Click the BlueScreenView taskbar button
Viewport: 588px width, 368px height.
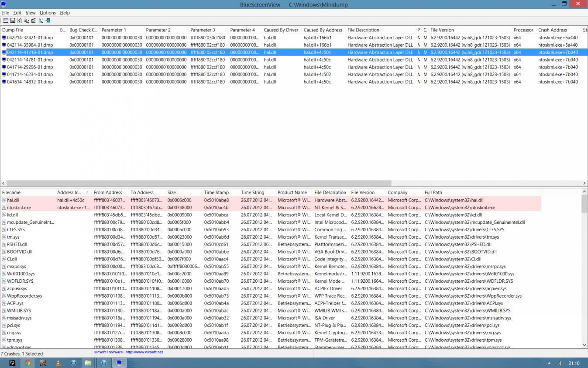pos(118,363)
